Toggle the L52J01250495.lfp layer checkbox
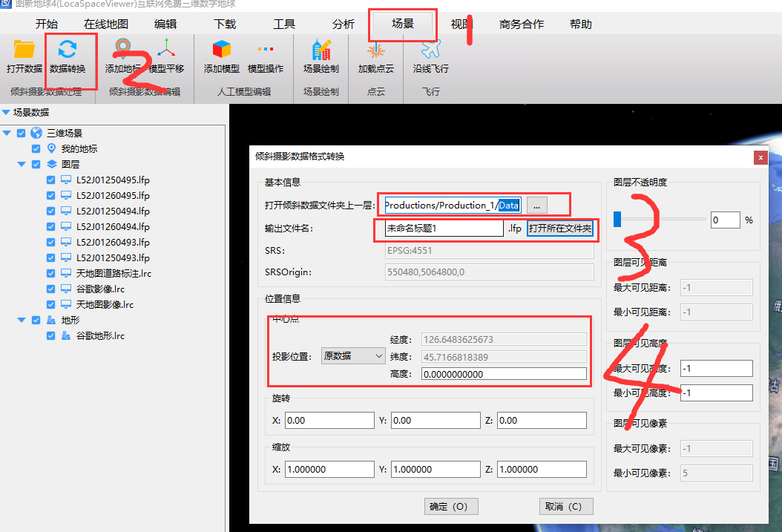782x532 pixels. point(50,180)
